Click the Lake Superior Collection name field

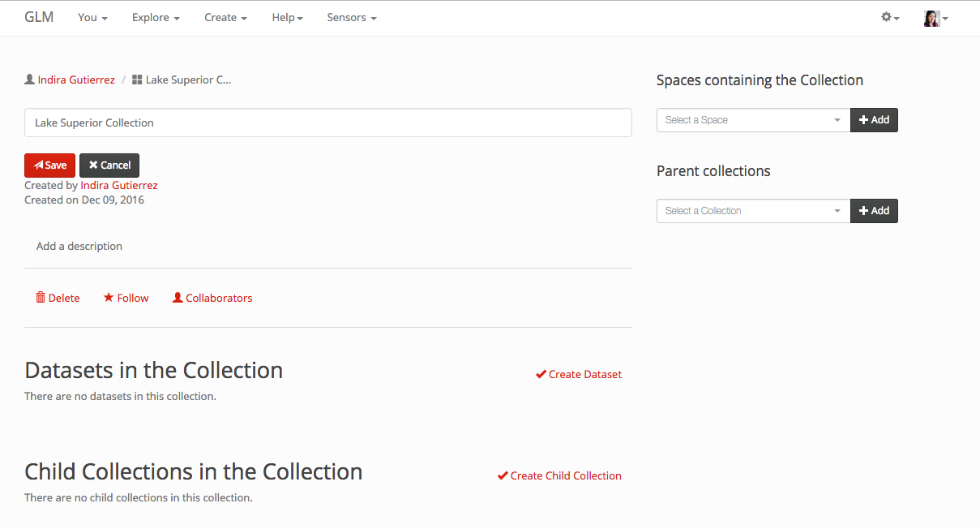tap(327, 123)
